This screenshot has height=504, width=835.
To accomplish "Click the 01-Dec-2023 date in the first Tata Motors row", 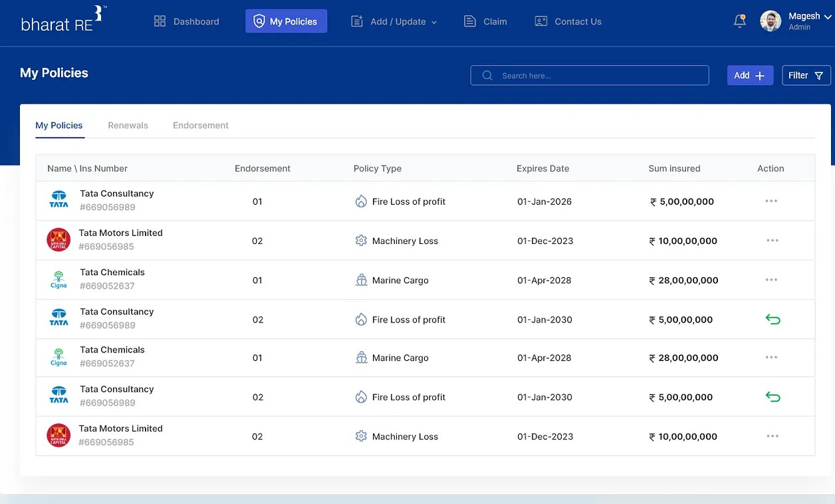I will pos(545,241).
